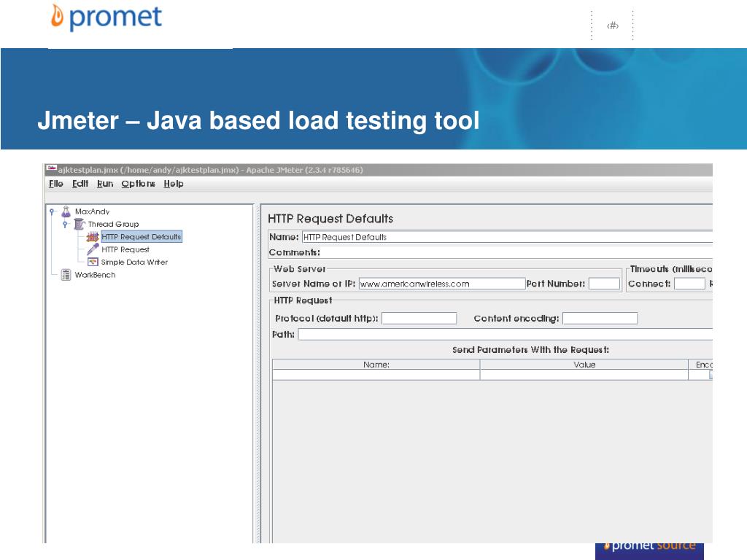
Task: Click the Name input field
Action: click(508, 237)
